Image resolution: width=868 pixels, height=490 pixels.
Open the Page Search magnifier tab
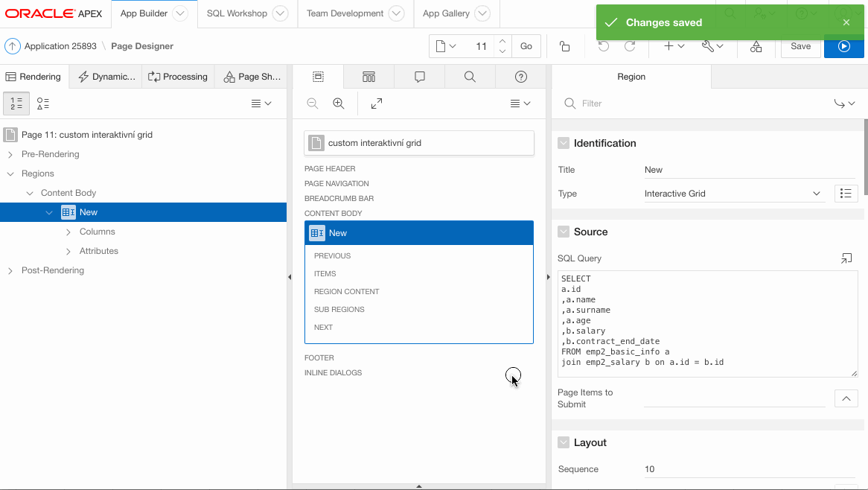point(470,77)
